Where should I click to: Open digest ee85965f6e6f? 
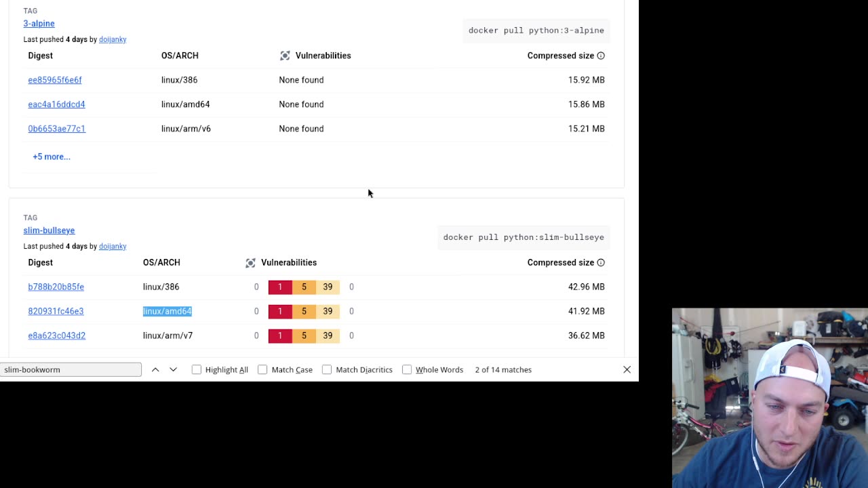(x=55, y=80)
